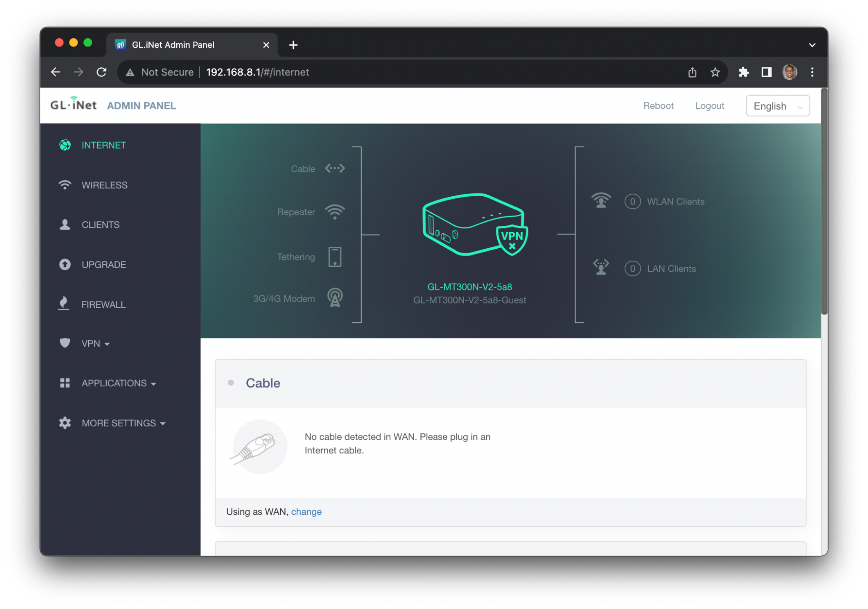The width and height of the screenshot is (868, 609).
Task: Click the change WAN port link
Action: tap(306, 511)
